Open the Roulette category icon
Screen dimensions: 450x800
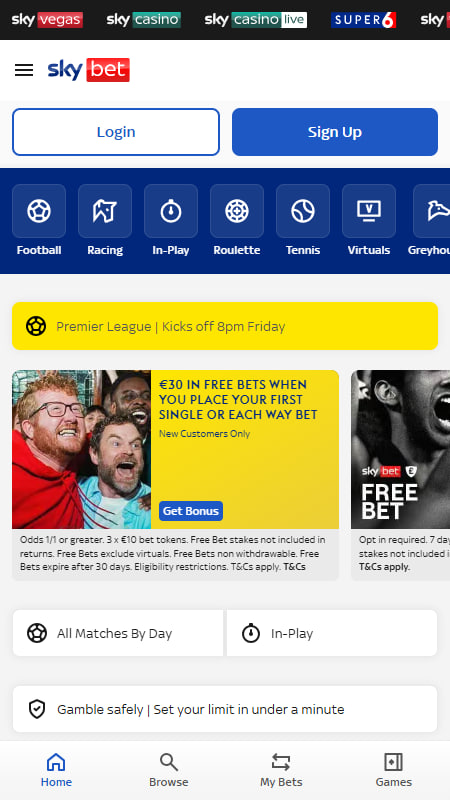coord(237,211)
